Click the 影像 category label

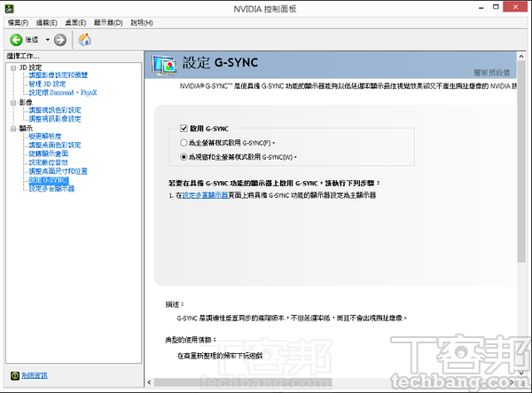coord(26,103)
